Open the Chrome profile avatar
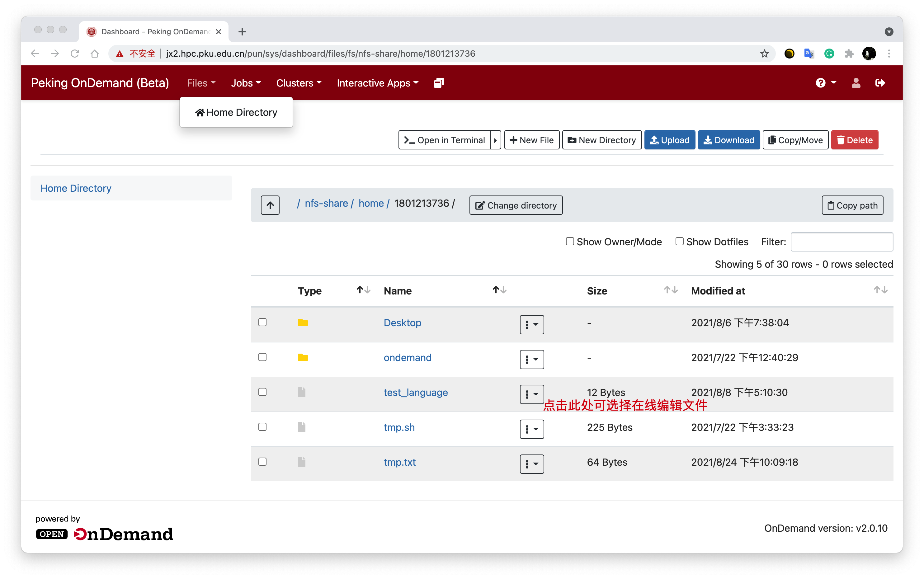924x579 pixels. pos(869,54)
